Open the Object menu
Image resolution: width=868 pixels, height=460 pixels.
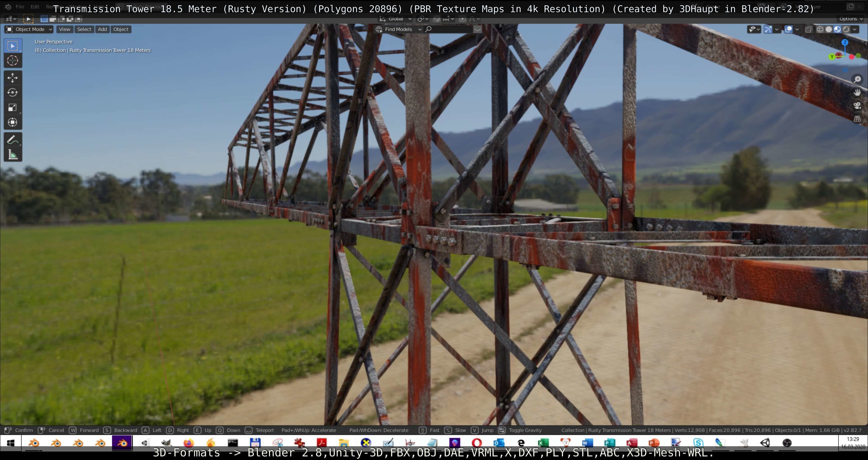point(121,29)
